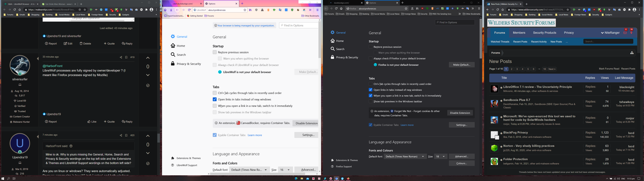Toggle Ctrl+Tab cycles option in LibreWolf
The image size is (644, 181).
coord(214,93)
